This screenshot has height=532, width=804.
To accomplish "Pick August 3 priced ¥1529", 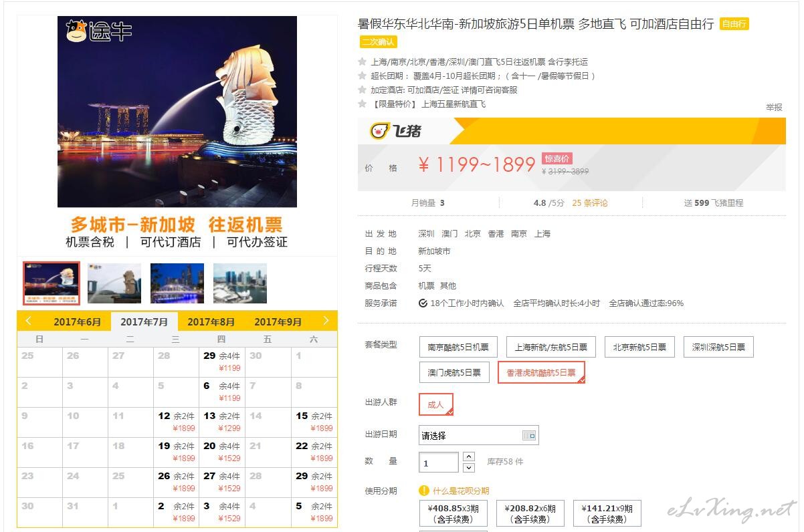I will (x=222, y=512).
